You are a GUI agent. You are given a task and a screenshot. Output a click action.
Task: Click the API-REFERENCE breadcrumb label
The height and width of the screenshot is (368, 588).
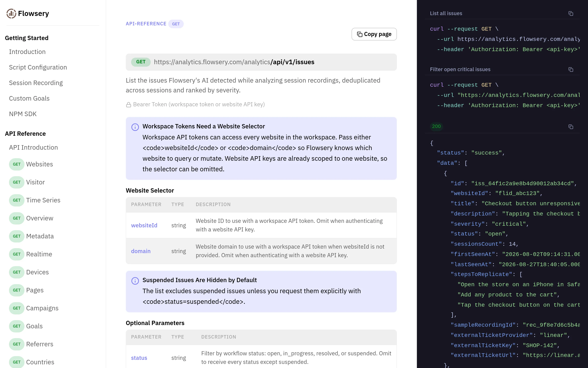pyautogui.click(x=146, y=24)
